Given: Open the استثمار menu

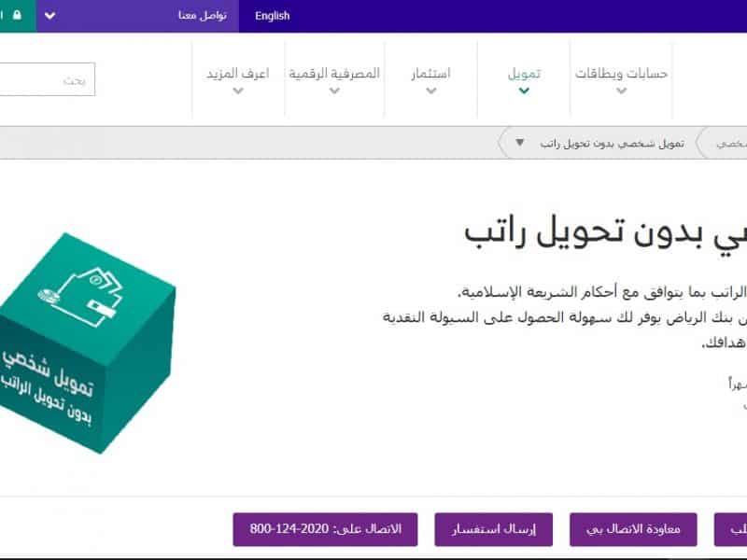Looking at the screenshot, I should [431, 74].
